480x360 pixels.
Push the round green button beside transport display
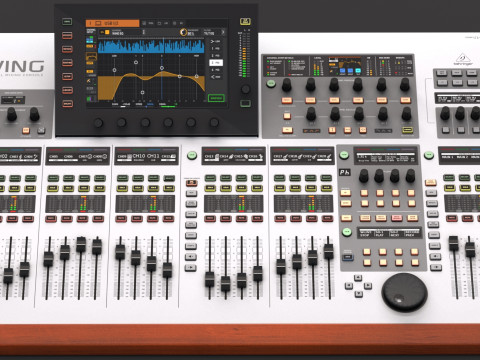(347, 231)
